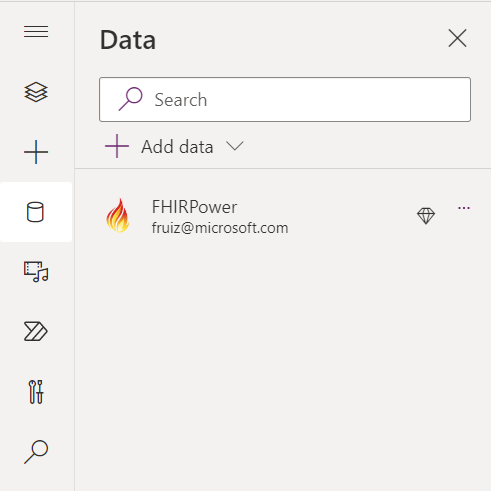Open the Insert pane from sidebar

36,152
